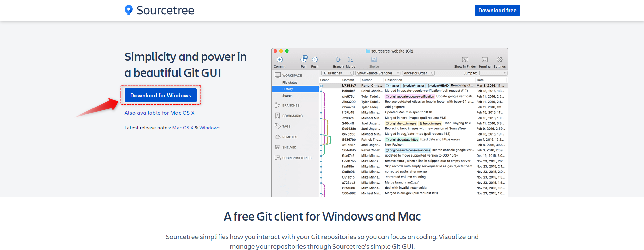644x250 pixels.
Task: Open Show Remote Branches dropdown
Action: 378,73
